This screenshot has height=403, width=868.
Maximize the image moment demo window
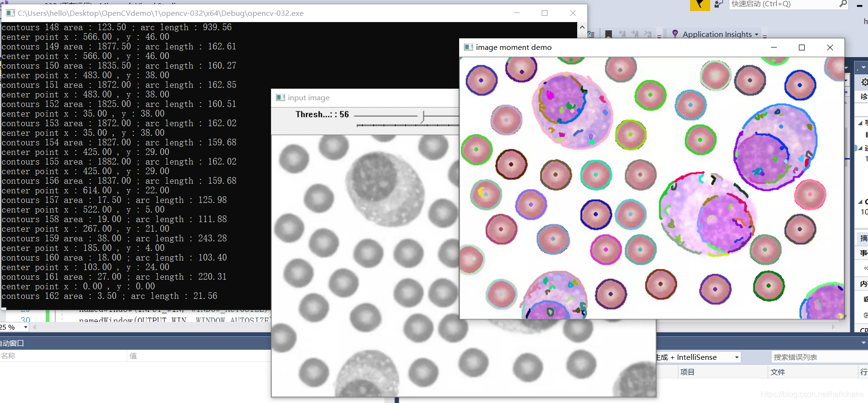(x=801, y=47)
